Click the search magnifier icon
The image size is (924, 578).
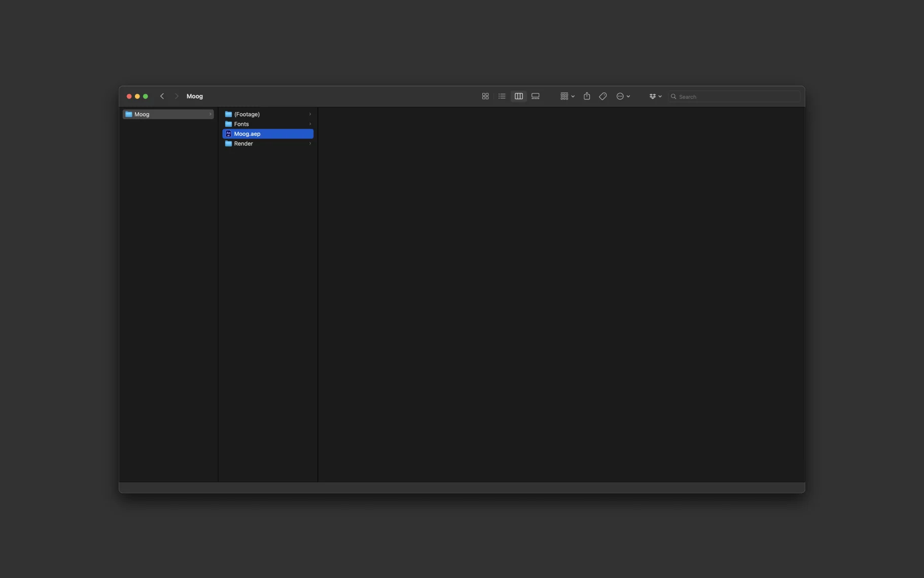(674, 96)
